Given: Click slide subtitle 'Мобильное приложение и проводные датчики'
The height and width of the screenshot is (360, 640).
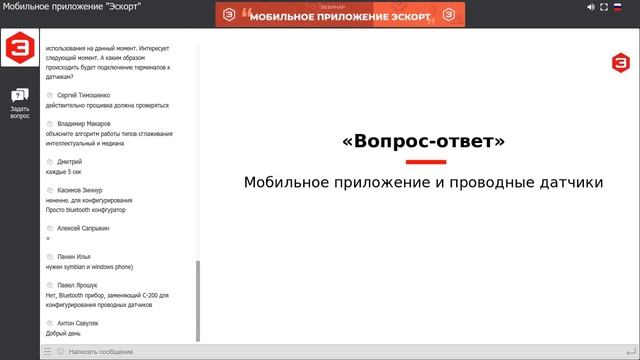Looking at the screenshot, I should [x=424, y=182].
